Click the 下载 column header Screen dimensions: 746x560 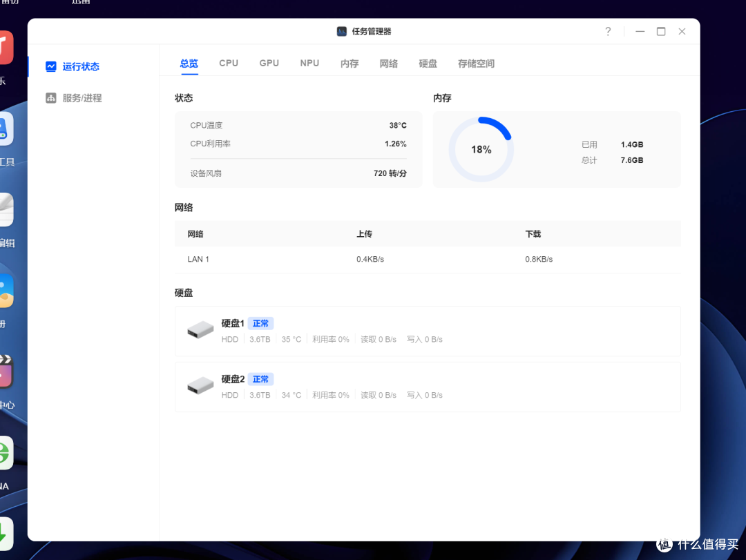[x=533, y=234]
